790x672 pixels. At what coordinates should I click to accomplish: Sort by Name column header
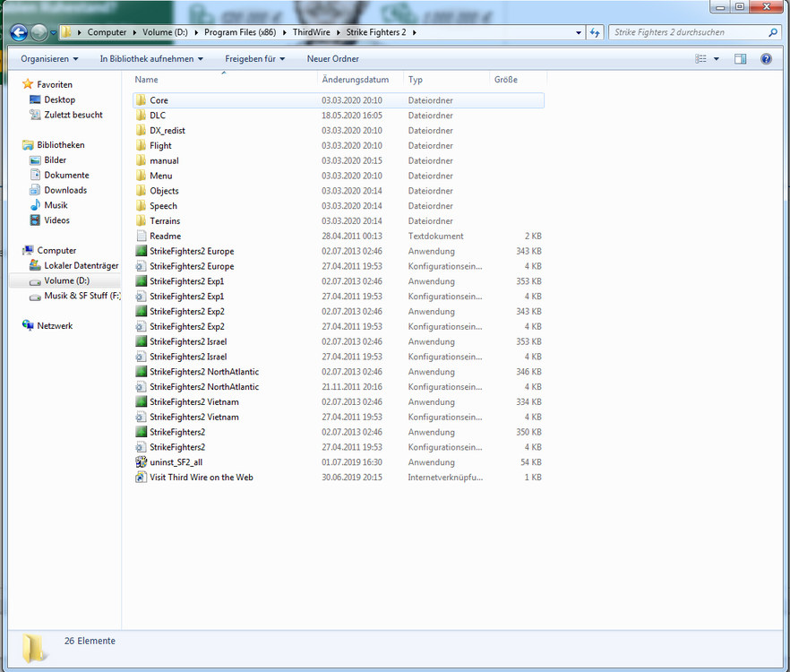coord(224,80)
